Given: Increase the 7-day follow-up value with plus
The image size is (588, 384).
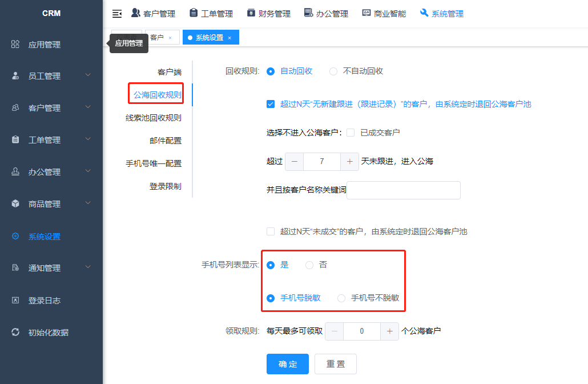Looking at the screenshot, I should 349,162.
